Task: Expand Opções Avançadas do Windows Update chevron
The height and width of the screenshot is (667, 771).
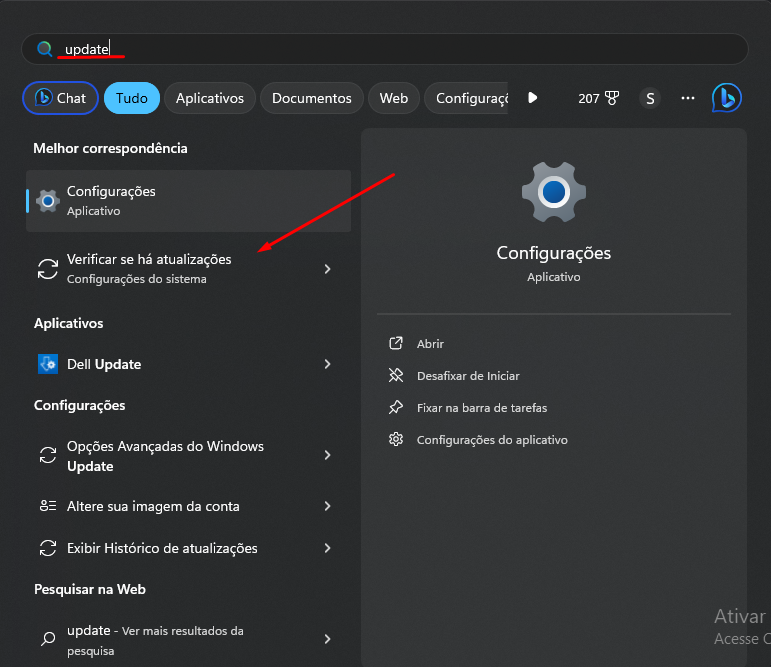Action: [x=327, y=455]
